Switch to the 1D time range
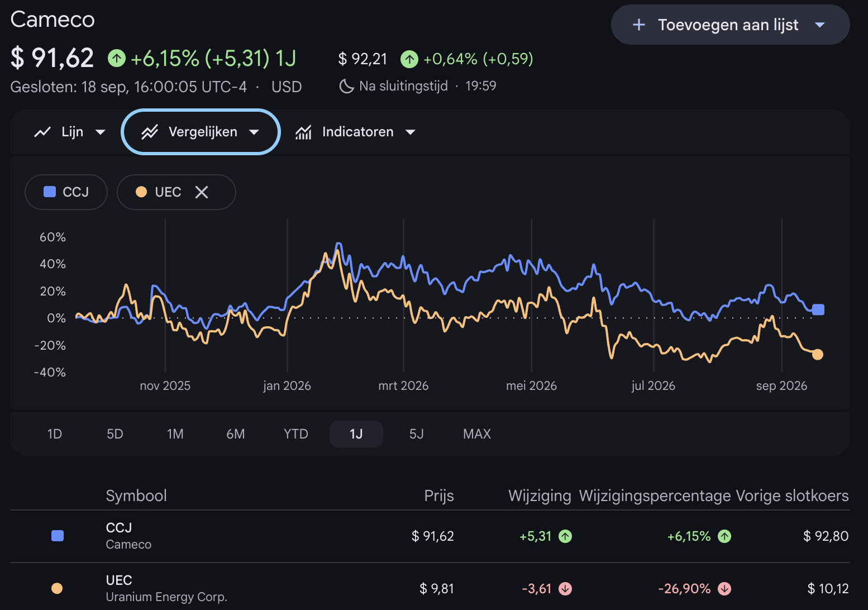 55,434
